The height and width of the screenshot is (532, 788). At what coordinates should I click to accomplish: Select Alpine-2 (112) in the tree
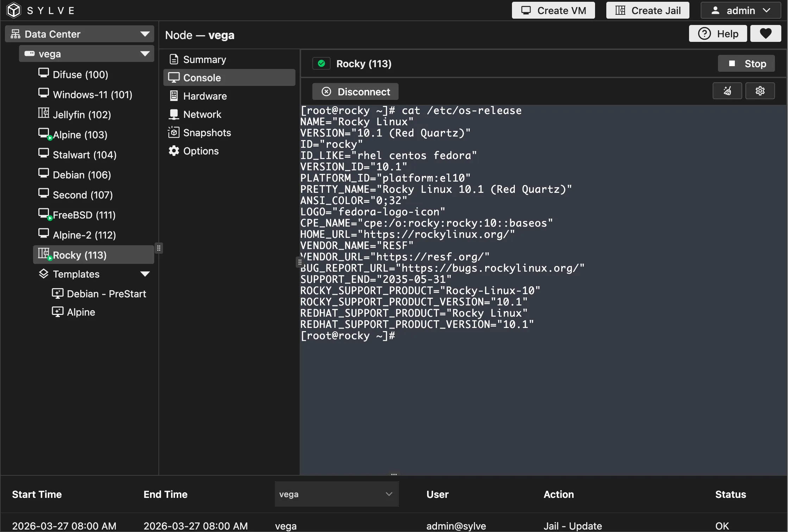point(94,235)
